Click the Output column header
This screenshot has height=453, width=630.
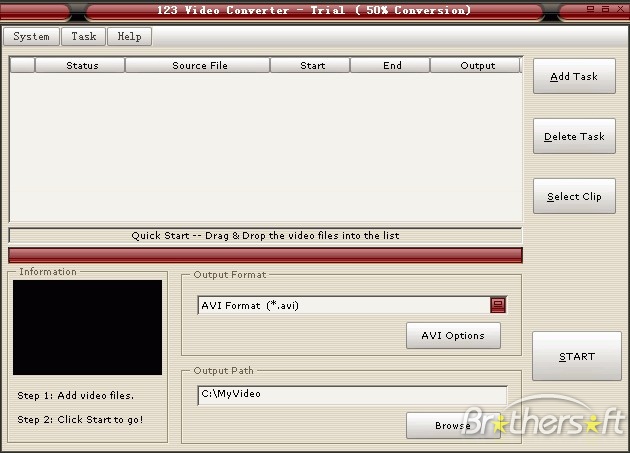tap(475, 66)
